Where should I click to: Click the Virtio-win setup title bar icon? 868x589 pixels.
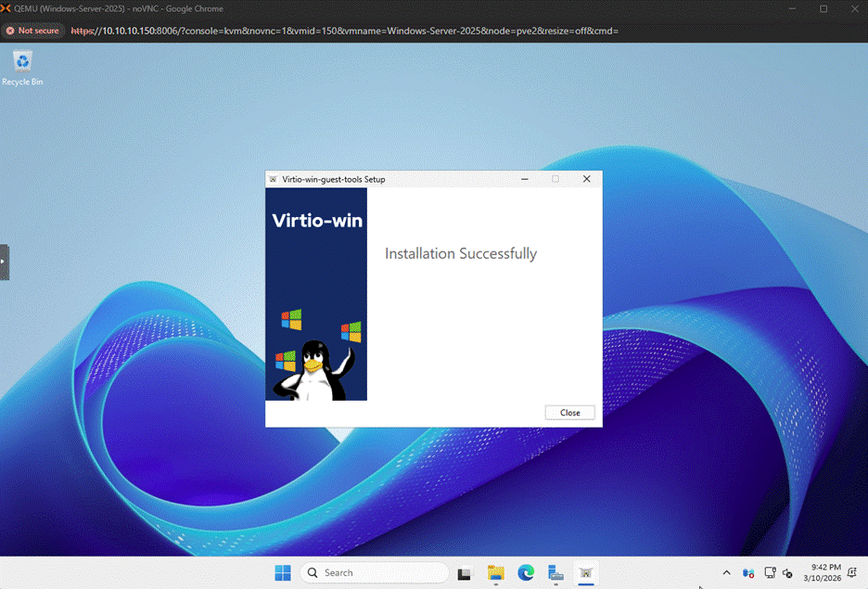tap(273, 179)
